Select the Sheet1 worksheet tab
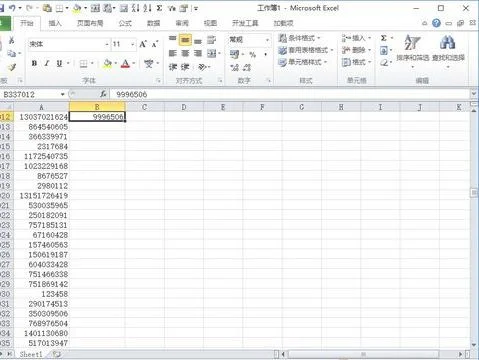The height and width of the screenshot is (360, 479). pyautogui.click(x=31, y=354)
